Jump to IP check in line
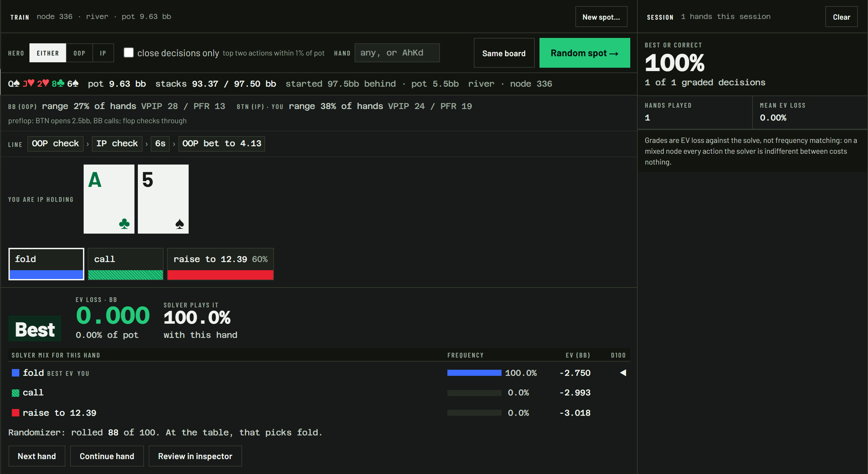Image resolution: width=868 pixels, height=474 pixels. [x=117, y=144]
